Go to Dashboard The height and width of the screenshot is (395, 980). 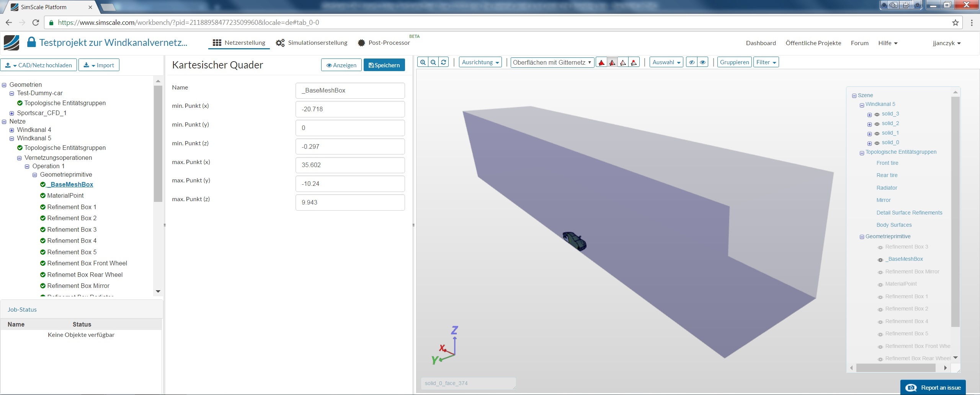[x=761, y=43]
